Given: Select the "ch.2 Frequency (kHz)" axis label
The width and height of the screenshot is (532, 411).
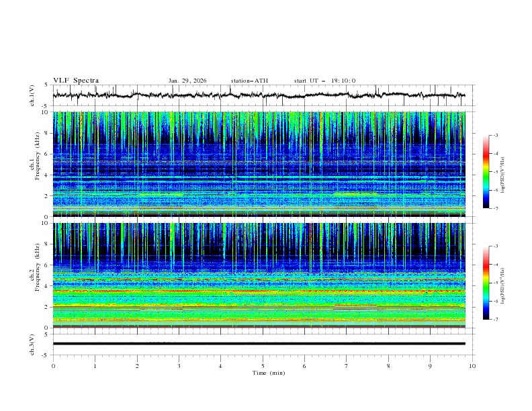Looking at the screenshot, I should click(x=35, y=267).
